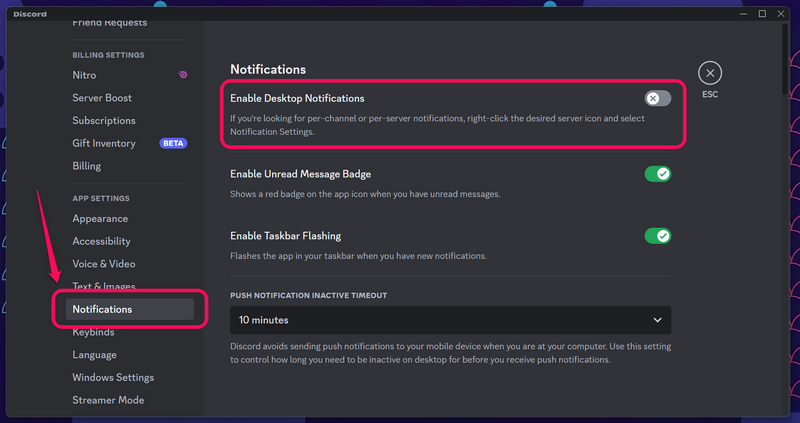Switch to Language settings
The height and width of the screenshot is (423, 800).
(x=94, y=355)
